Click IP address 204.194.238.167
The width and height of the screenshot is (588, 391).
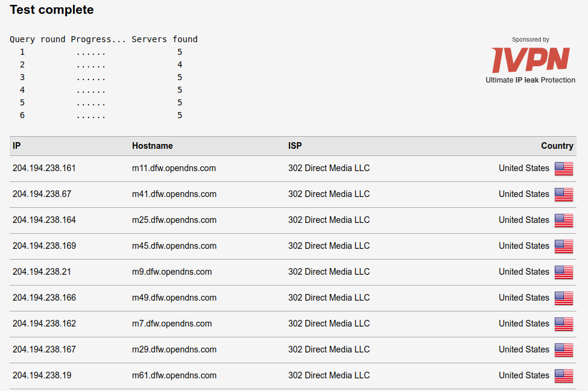click(x=44, y=349)
